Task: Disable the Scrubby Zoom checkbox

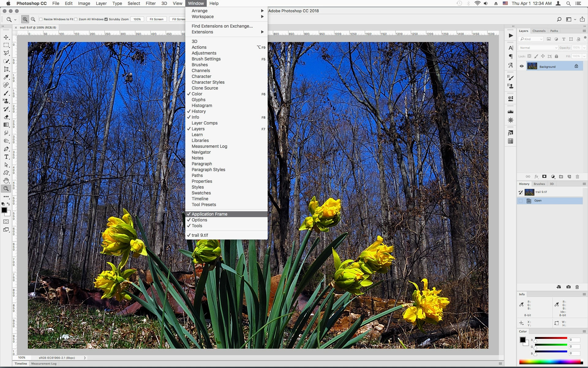Action: 106,19
